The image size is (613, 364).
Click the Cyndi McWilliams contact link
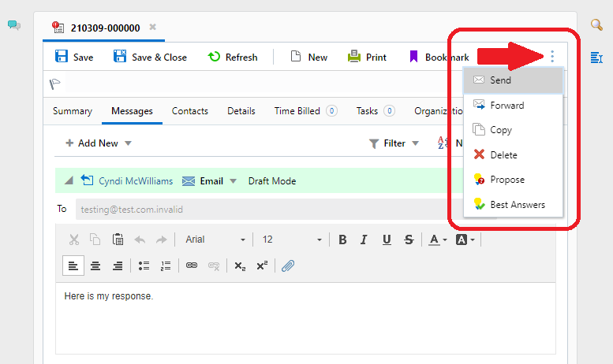coord(135,181)
